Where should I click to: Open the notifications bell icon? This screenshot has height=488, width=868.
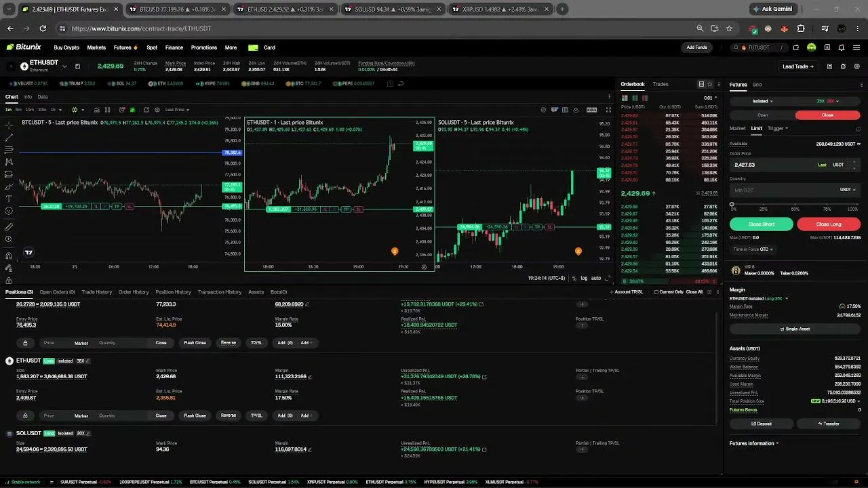pos(842,47)
